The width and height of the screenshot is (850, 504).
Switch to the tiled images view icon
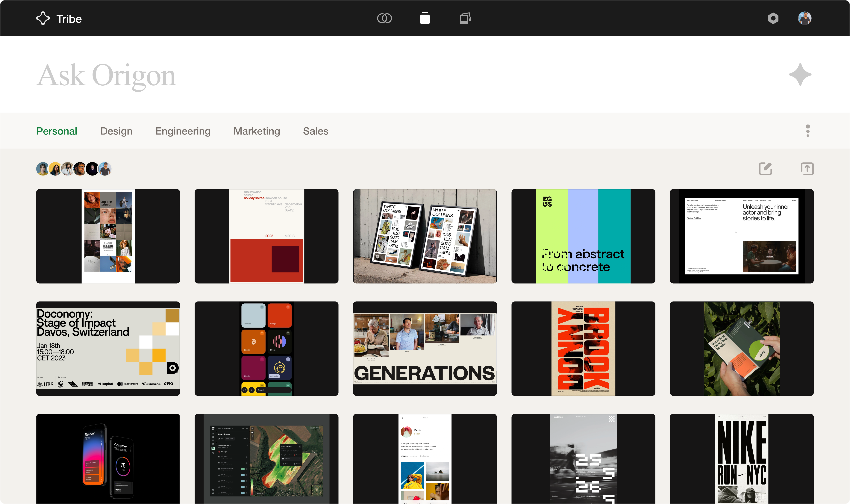[465, 18]
